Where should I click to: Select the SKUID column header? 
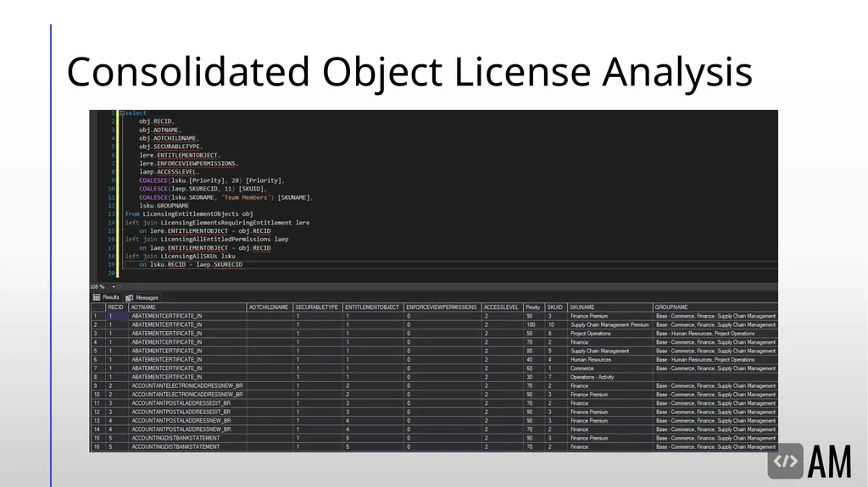click(x=555, y=307)
